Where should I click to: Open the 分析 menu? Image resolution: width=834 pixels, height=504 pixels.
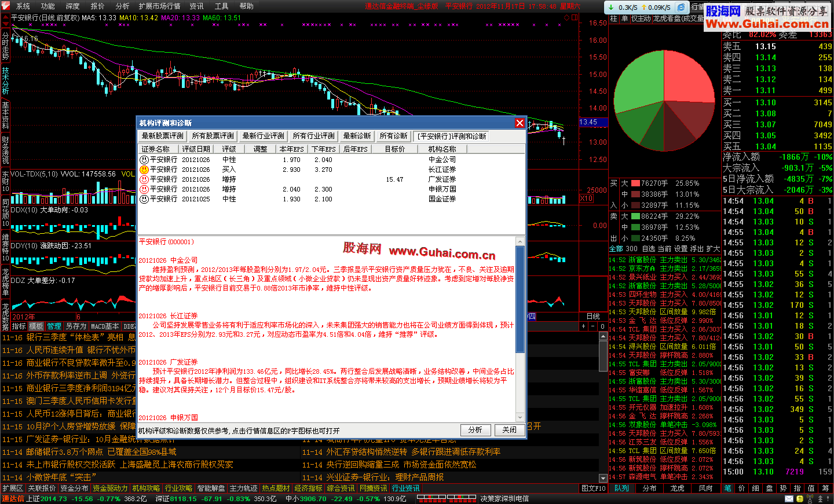coord(122,6)
